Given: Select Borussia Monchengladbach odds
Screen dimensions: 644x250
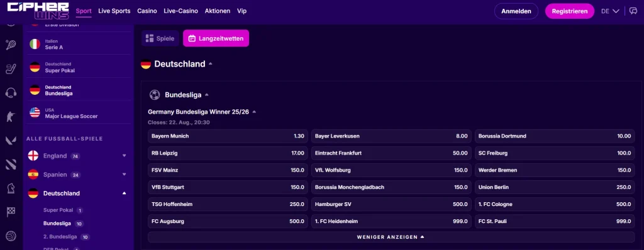Looking at the screenshot, I should 391,187.
